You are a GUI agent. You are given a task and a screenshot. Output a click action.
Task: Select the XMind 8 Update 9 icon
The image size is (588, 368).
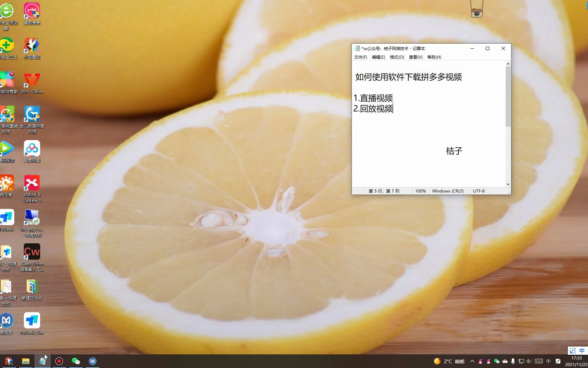click(x=32, y=189)
